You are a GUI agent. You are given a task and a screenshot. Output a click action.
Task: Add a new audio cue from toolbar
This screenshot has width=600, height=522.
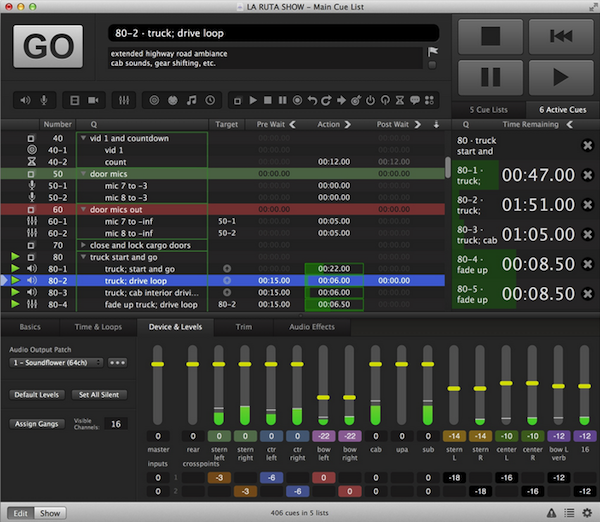click(24, 100)
